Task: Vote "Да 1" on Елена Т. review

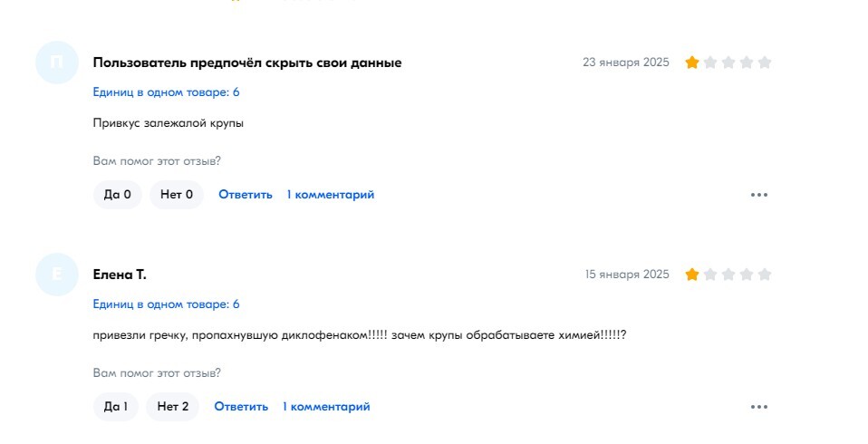Action: point(116,407)
